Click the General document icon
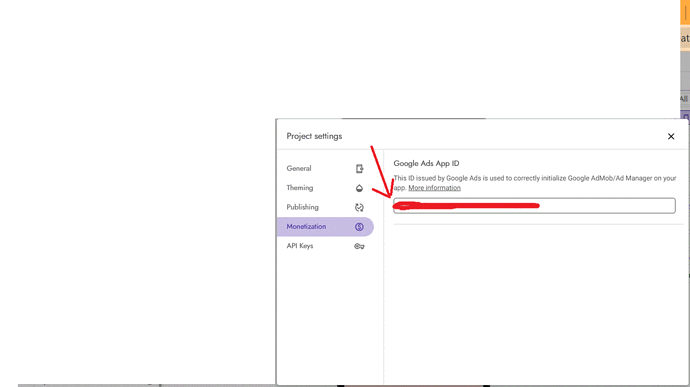Screen dimensions: 690x387 (x=359, y=169)
